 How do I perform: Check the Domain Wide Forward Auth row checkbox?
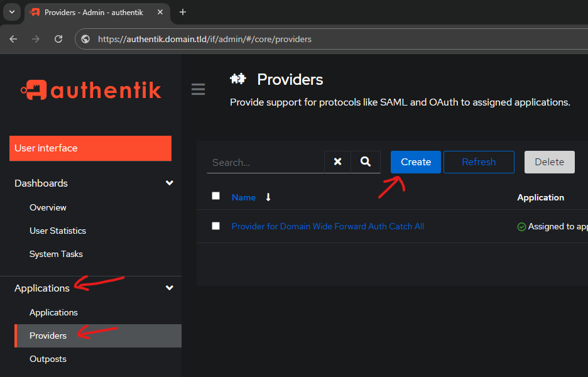215,226
